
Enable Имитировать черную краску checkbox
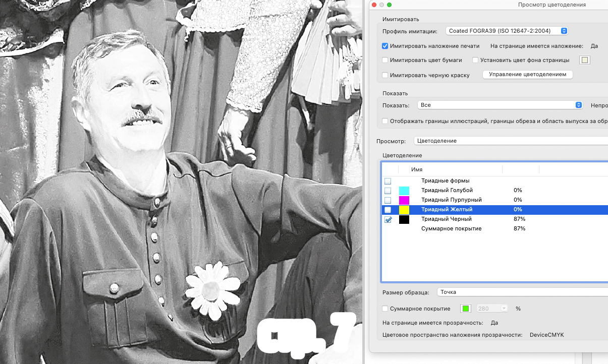(x=385, y=75)
